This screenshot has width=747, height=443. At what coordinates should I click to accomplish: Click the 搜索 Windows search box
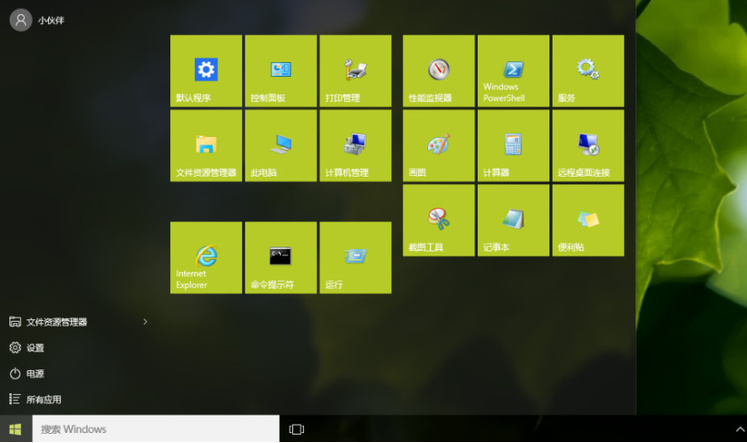tap(156, 429)
